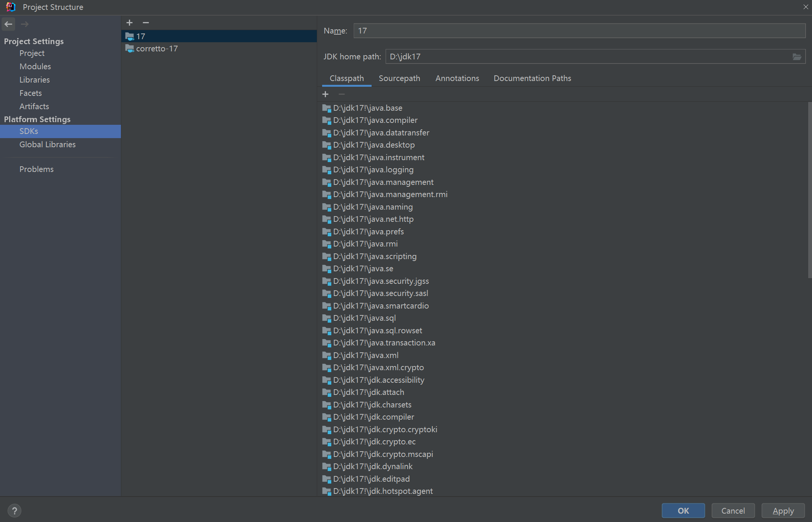The height and width of the screenshot is (522, 812).
Task: Click the minus icon above the classpath list
Action: 341,94
